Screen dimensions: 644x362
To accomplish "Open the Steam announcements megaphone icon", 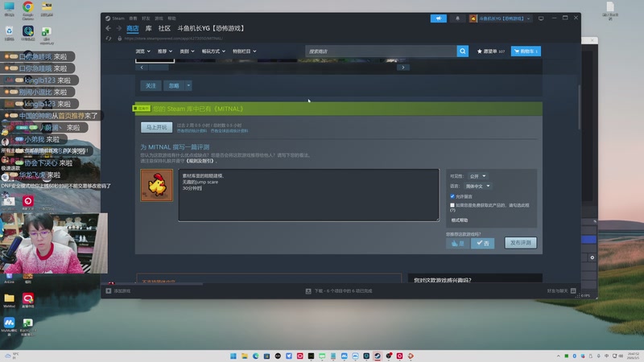I will (438, 19).
